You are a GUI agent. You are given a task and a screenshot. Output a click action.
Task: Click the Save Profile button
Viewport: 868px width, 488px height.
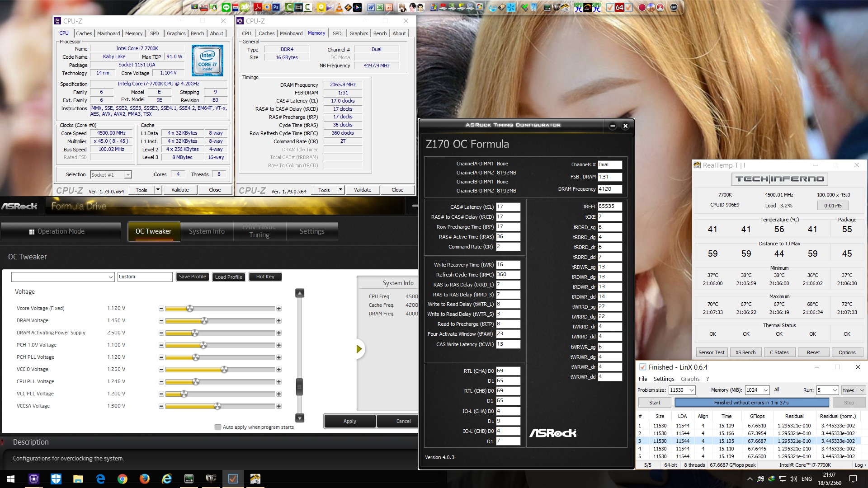click(192, 277)
